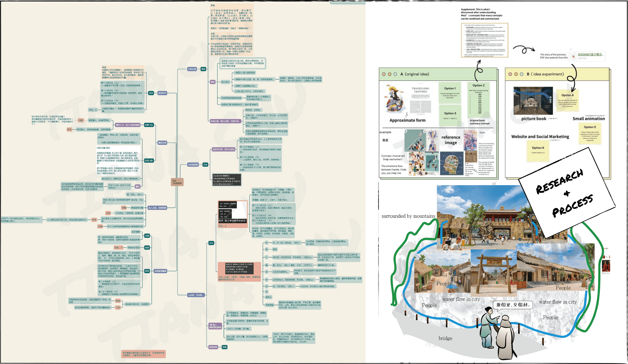Select the Option 4 yellow sticky note
The image size is (628, 364).
tap(567, 100)
